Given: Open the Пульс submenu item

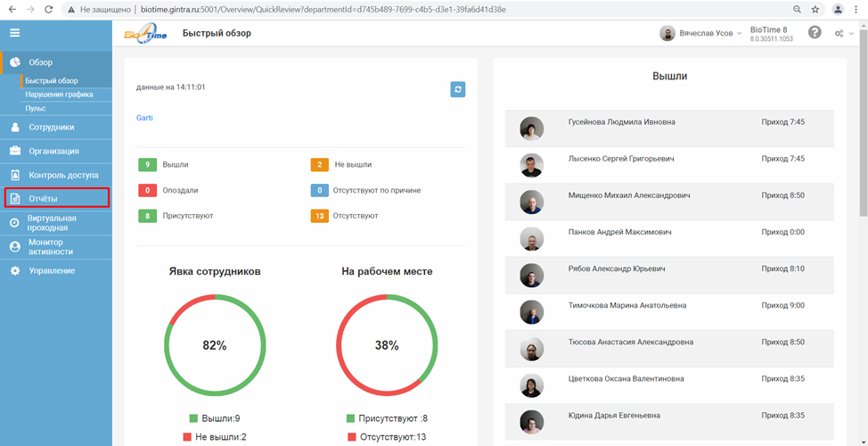Looking at the screenshot, I should click(x=36, y=109).
